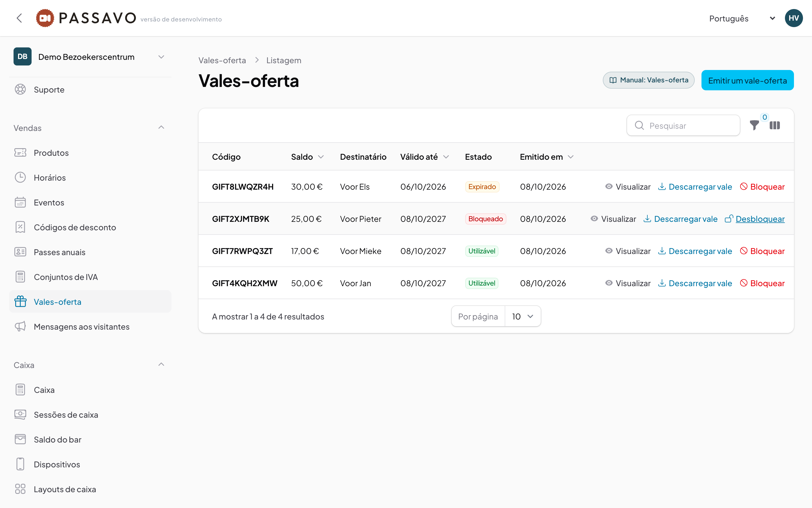The height and width of the screenshot is (508, 812).
Task: Click the Produtos ticket icon
Action: point(20,152)
